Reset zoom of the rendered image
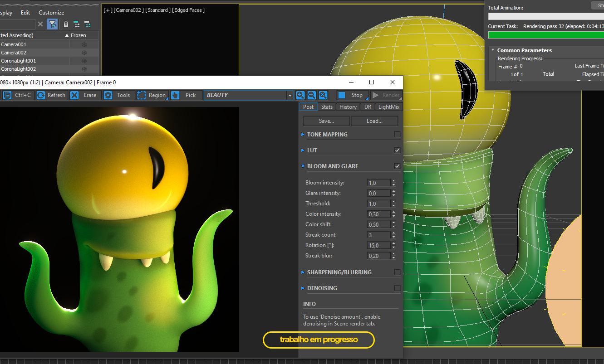 pos(323,95)
